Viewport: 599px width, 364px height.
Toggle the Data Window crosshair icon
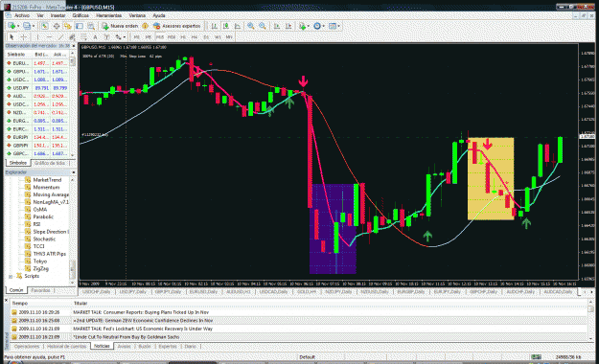coord(57,26)
